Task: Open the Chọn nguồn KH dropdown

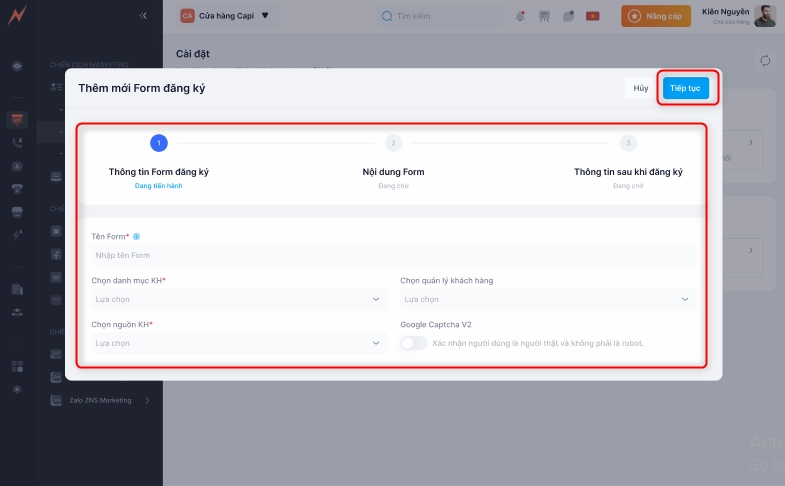Action: pos(238,343)
